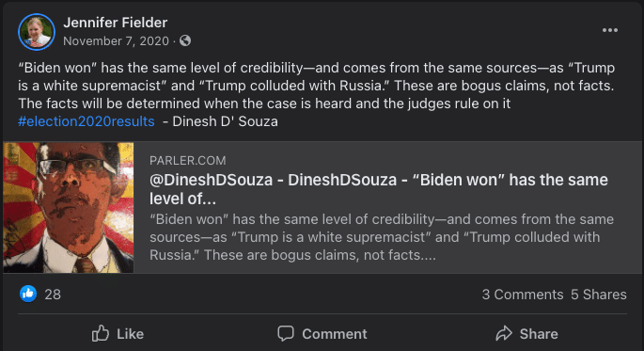Follow the #election2020results hashtag
This screenshot has width=644, height=351.
pyautogui.click(x=86, y=121)
